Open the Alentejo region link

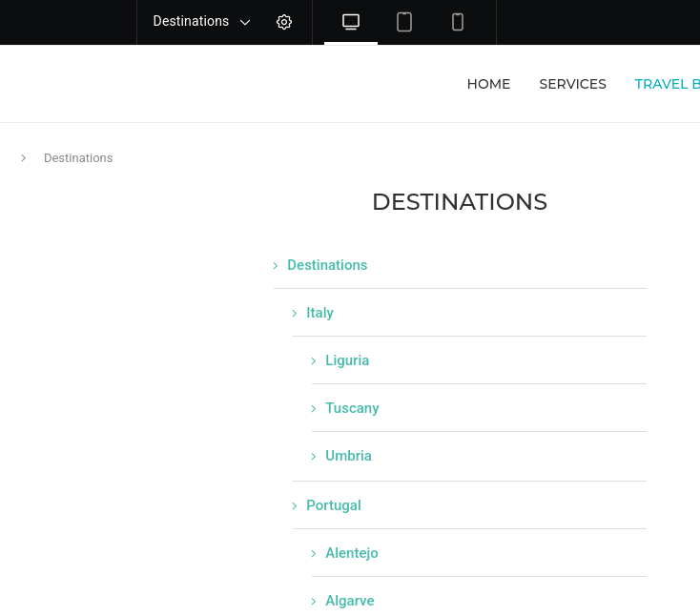[351, 553]
